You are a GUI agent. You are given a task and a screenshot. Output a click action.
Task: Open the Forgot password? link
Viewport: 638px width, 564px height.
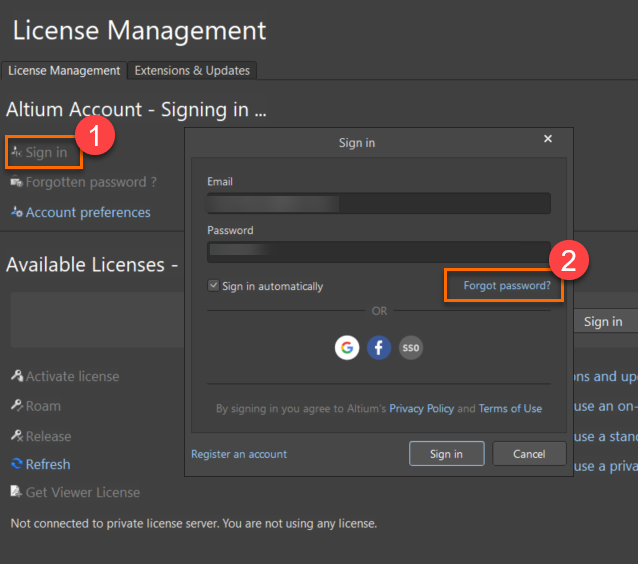507,286
